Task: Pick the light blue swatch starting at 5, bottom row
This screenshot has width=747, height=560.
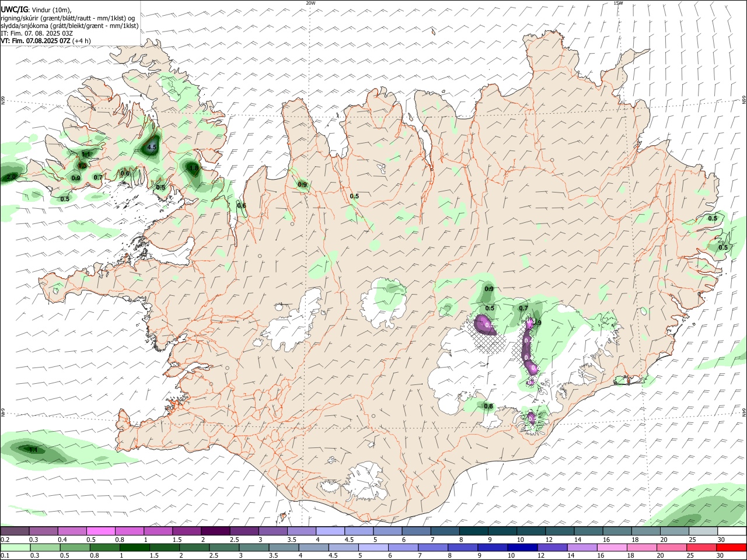Action: tap(373, 547)
